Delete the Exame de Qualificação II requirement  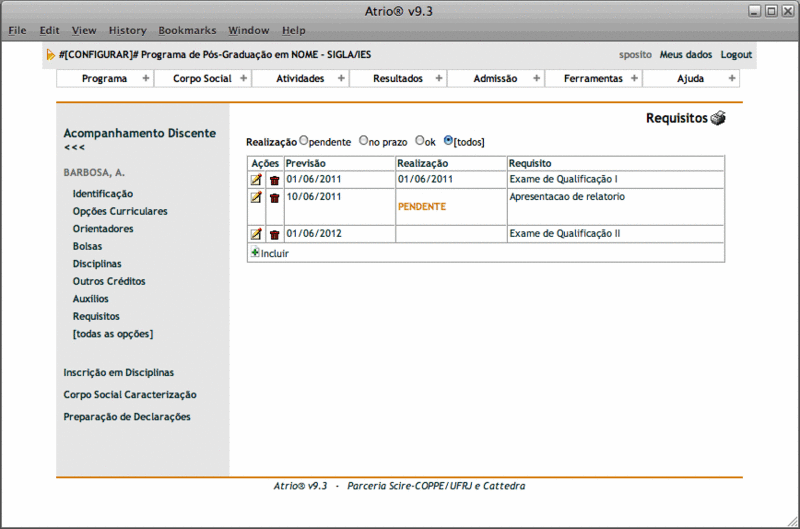274,234
